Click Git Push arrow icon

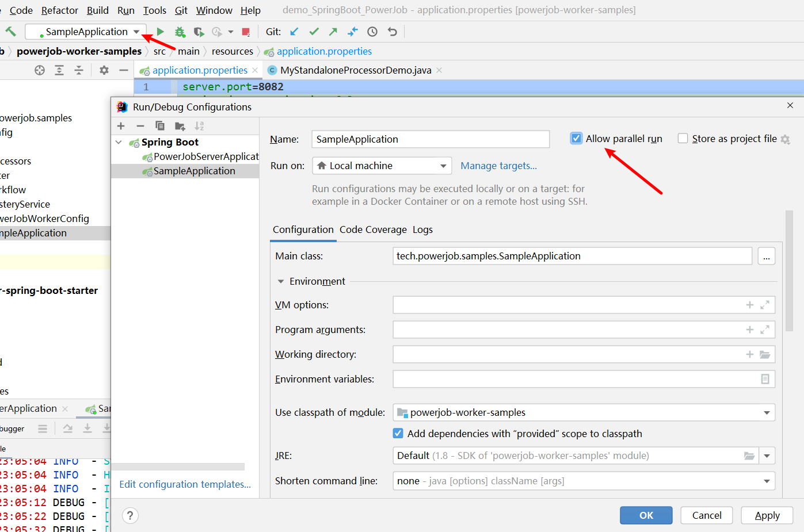click(333, 32)
